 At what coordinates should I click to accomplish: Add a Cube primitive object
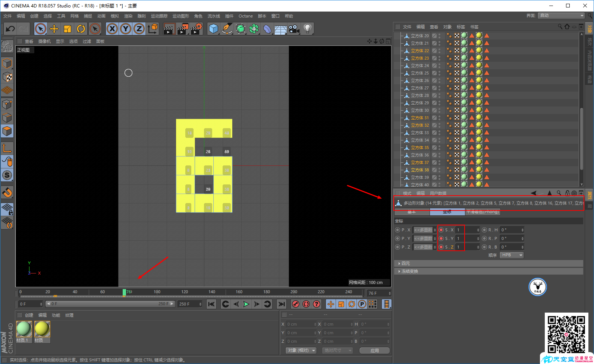point(213,29)
